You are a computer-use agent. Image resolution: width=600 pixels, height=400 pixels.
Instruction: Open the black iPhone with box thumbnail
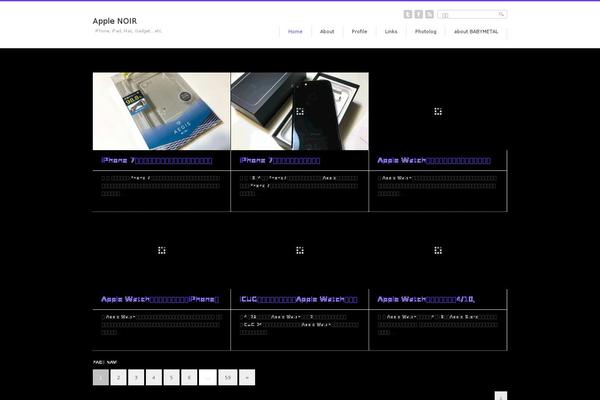tap(300, 111)
